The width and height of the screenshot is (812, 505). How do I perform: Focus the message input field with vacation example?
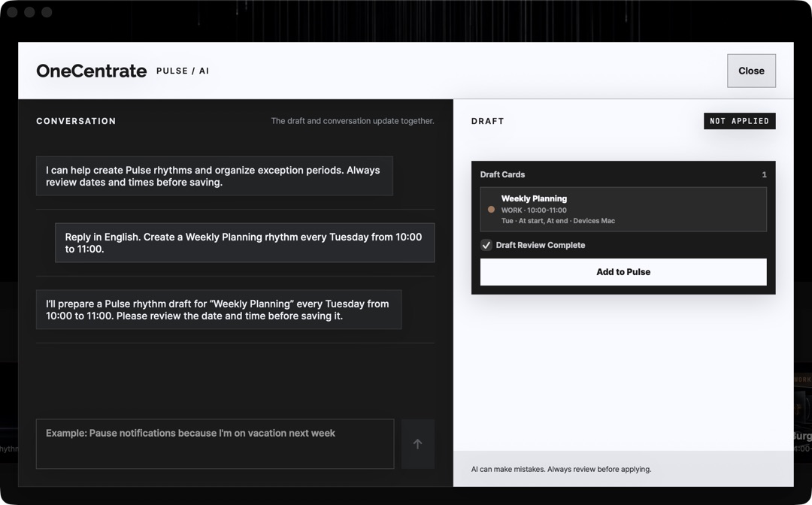click(x=215, y=444)
